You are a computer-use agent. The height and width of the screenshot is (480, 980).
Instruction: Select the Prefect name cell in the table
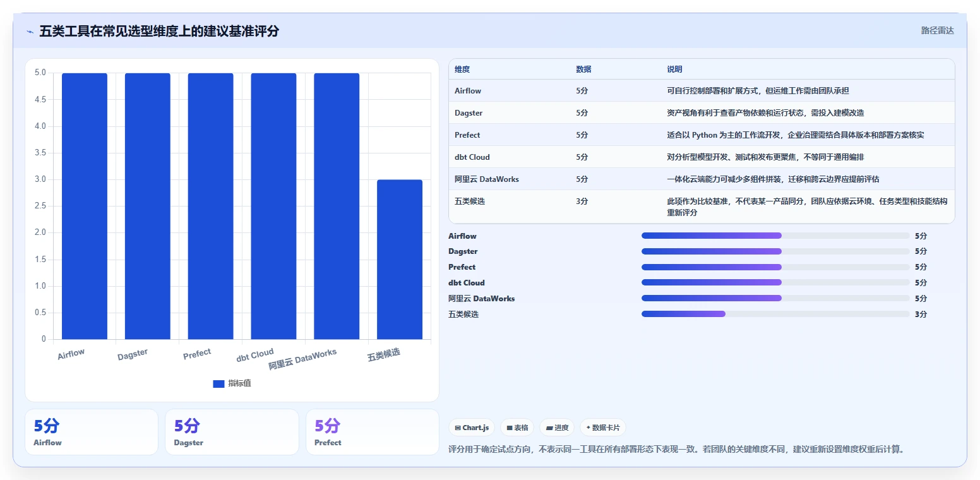pos(467,135)
